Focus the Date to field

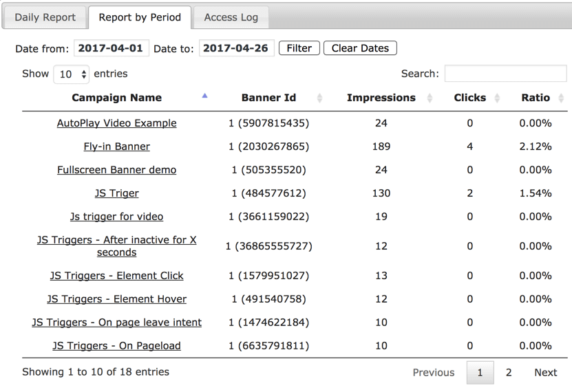pos(236,48)
